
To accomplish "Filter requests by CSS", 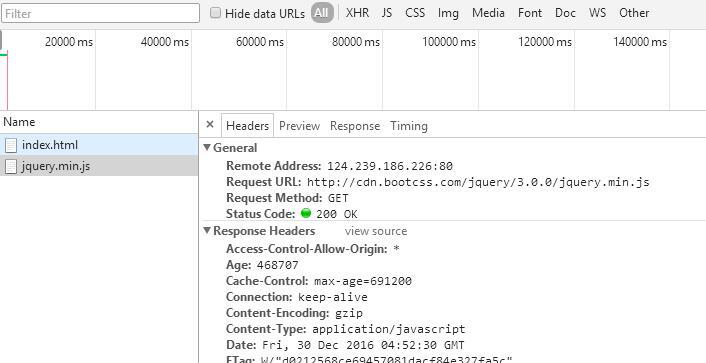I will pos(415,13).
